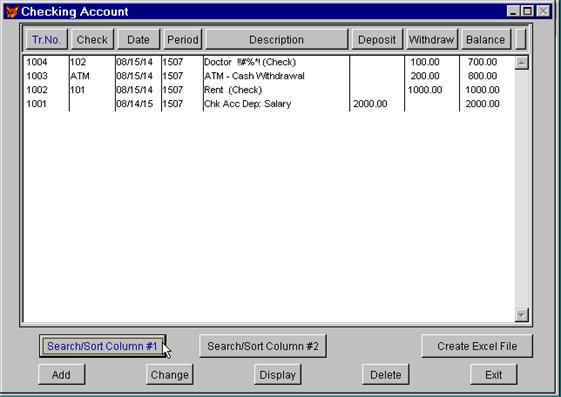Select transaction number 1001

click(36, 104)
